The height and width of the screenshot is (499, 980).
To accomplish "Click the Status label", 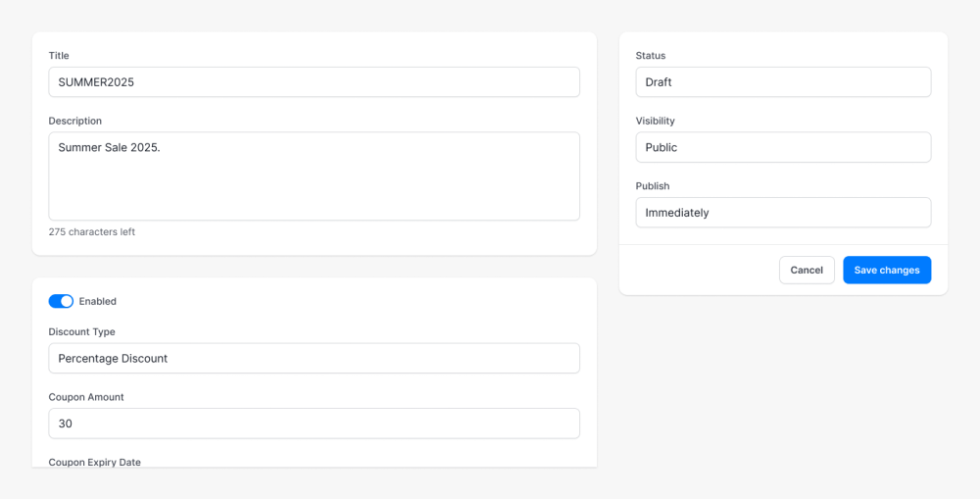I will pyautogui.click(x=651, y=56).
